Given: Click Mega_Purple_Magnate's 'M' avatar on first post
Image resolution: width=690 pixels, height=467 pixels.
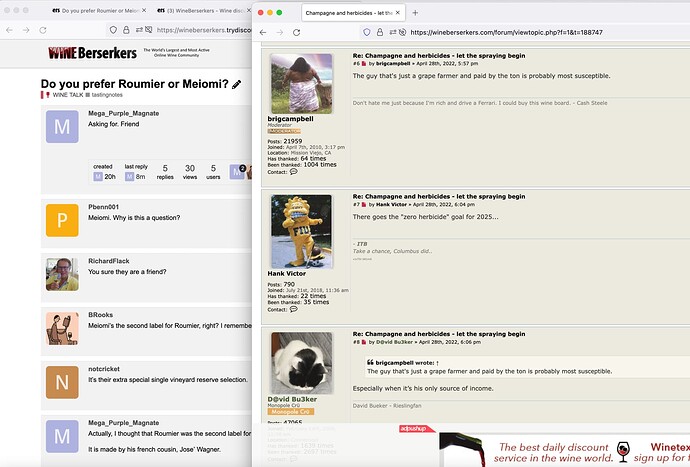Looking at the screenshot, I should (x=62, y=127).
